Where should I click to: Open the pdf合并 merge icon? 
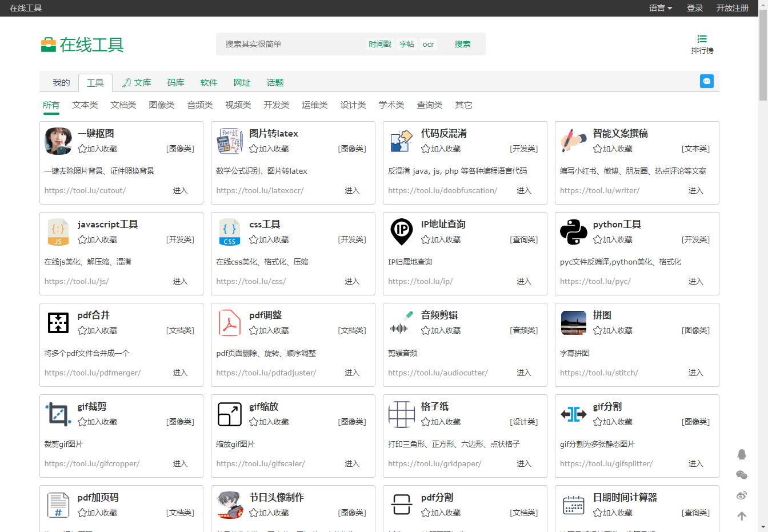(58, 323)
